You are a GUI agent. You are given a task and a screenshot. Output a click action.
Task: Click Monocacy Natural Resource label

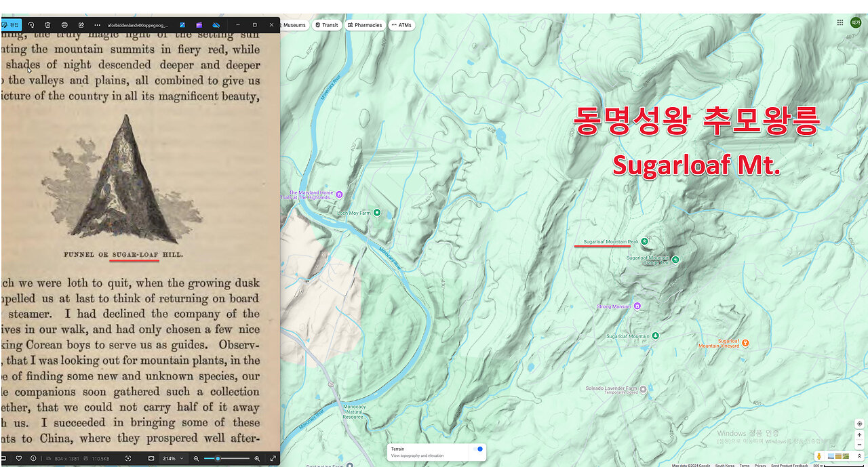tap(354, 411)
